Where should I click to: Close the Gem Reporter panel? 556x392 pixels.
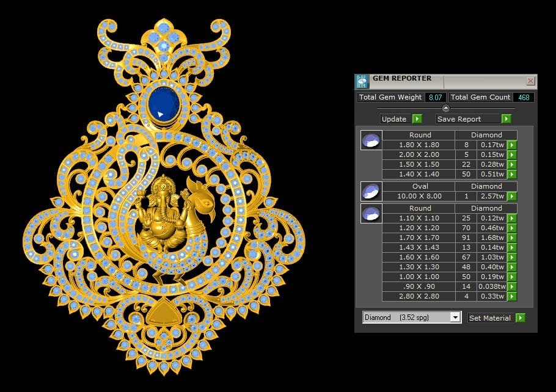tap(530, 81)
